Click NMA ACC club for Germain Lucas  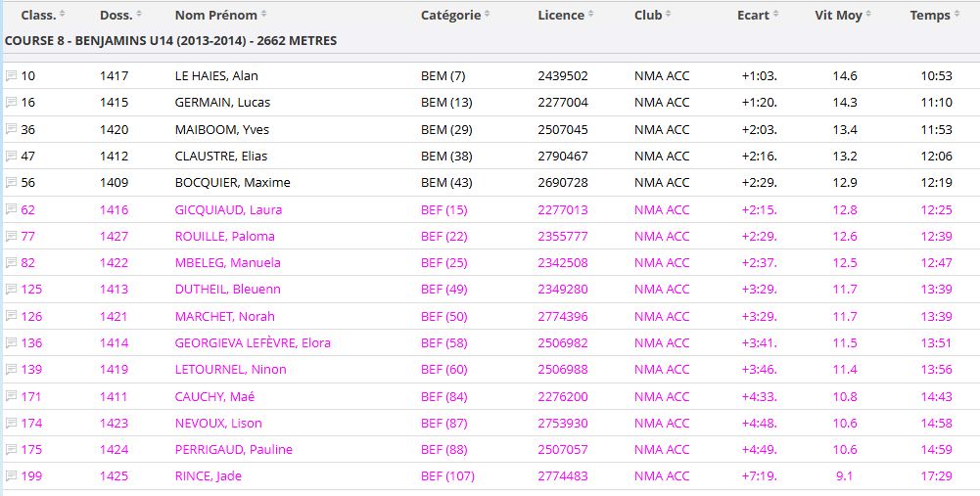[662, 103]
